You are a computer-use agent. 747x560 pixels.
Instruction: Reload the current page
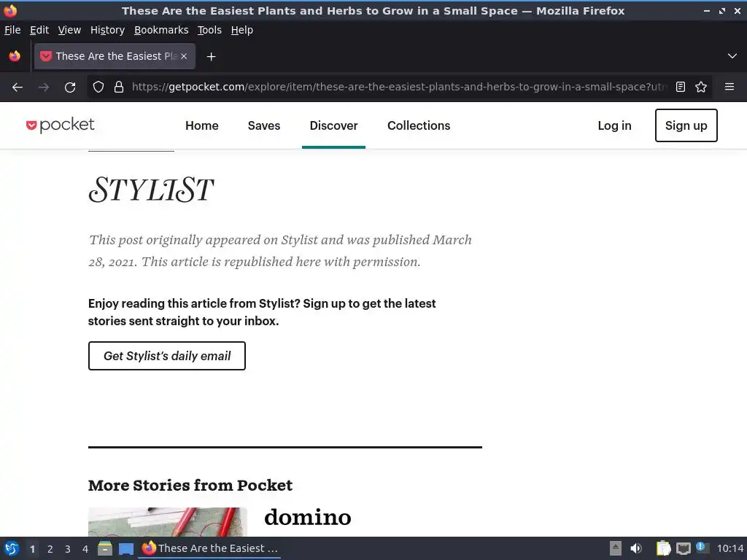click(70, 87)
